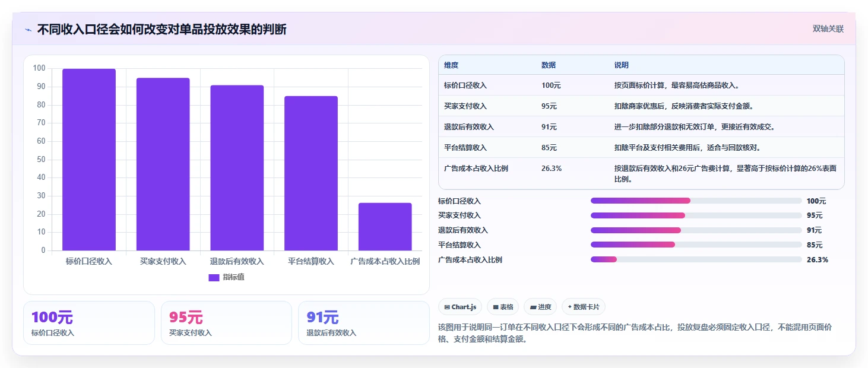
Task: Click the 91元 value in table
Action: click(x=549, y=127)
